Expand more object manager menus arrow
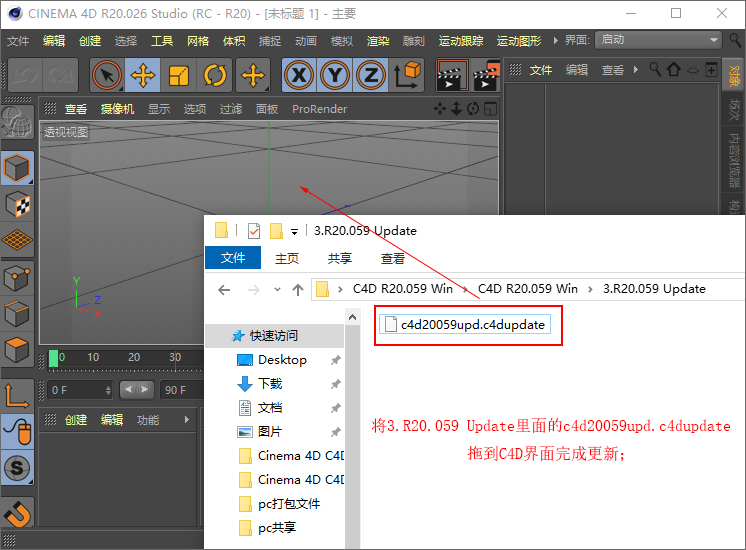746x550 pixels. (x=636, y=70)
